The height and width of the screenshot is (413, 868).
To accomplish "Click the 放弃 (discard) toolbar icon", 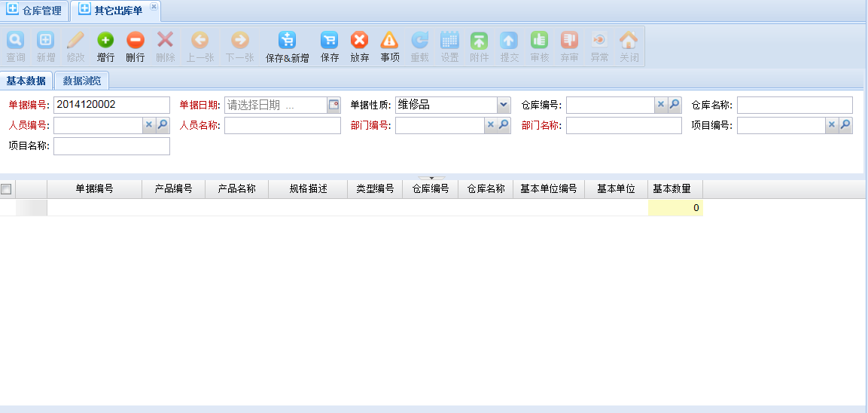I will (x=360, y=41).
